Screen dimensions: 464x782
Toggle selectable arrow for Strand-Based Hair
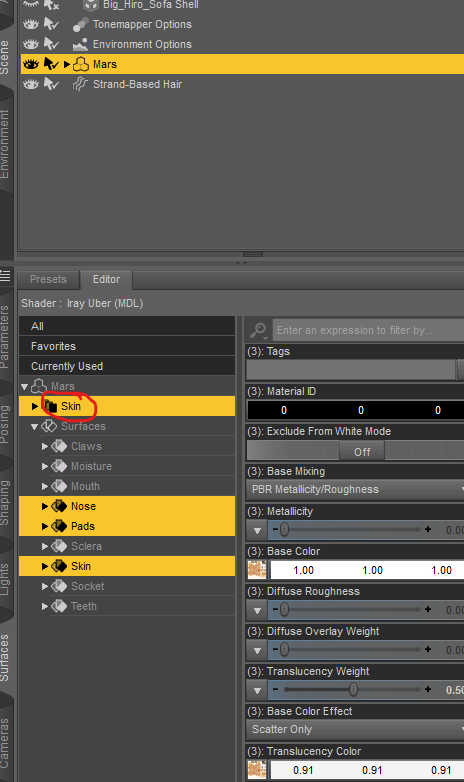pos(51,84)
